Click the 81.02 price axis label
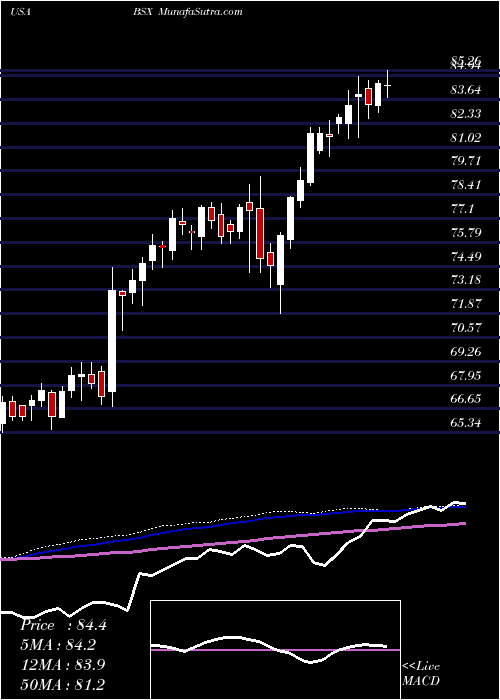The height and width of the screenshot is (700, 500). [466, 138]
